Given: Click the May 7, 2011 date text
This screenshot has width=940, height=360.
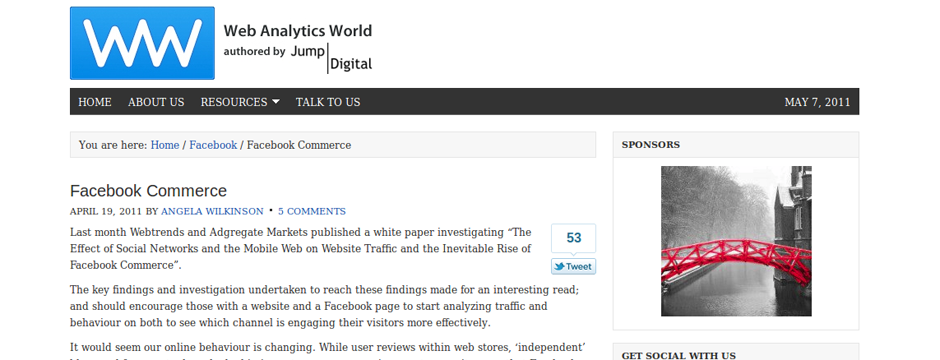Looking at the screenshot, I should tap(817, 102).
